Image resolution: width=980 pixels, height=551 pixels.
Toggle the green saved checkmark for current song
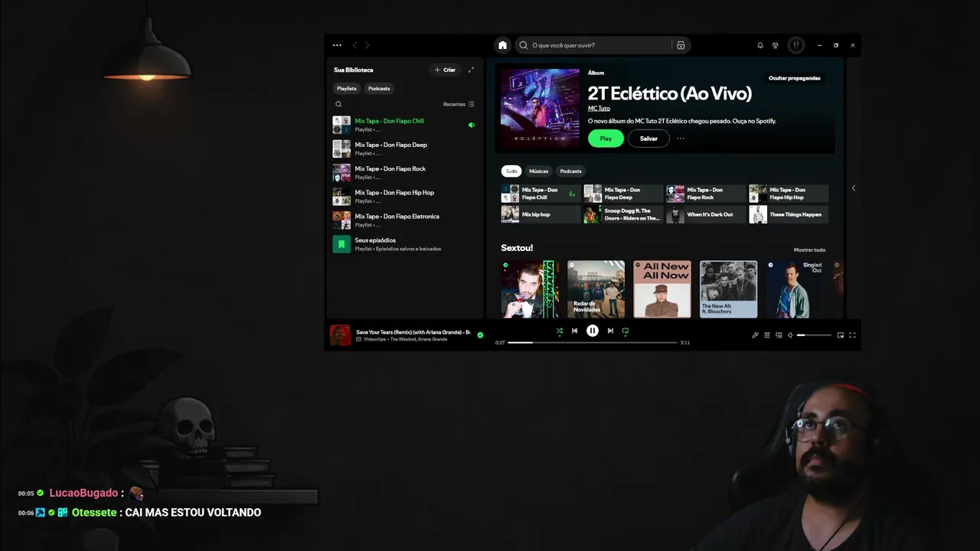pyautogui.click(x=480, y=335)
